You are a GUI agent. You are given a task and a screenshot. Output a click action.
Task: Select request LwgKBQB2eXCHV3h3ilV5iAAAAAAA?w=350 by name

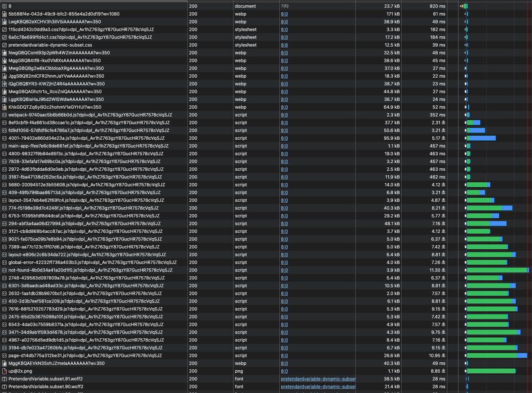(55, 22)
